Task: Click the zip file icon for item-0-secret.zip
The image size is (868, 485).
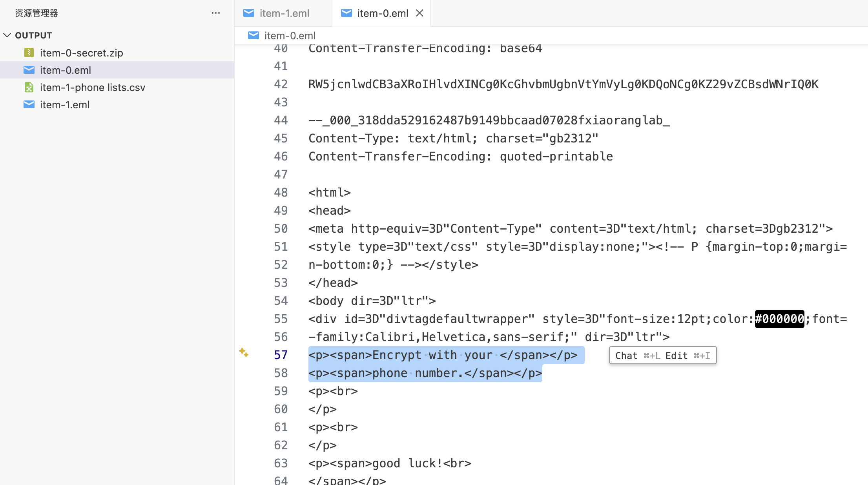Action: click(29, 53)
